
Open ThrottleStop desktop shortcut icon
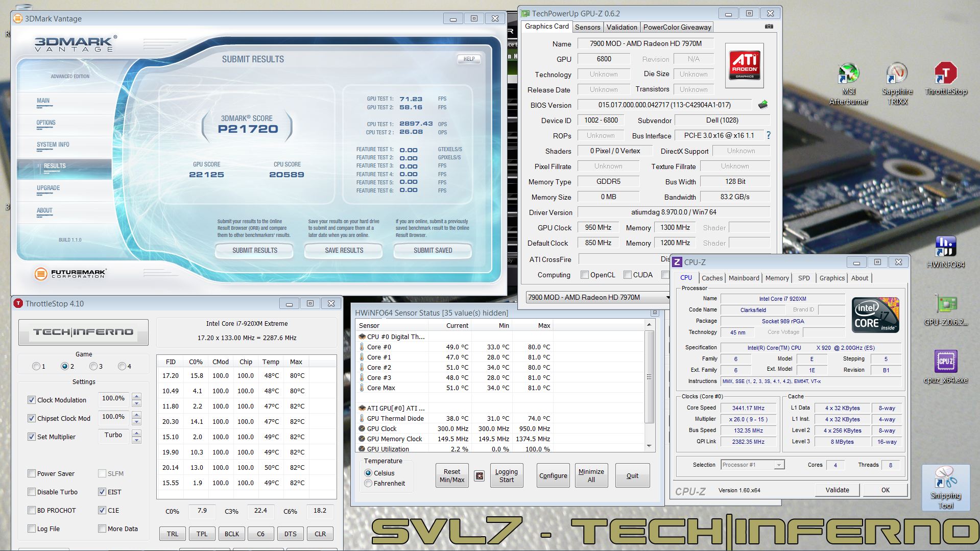coord(946,79)
